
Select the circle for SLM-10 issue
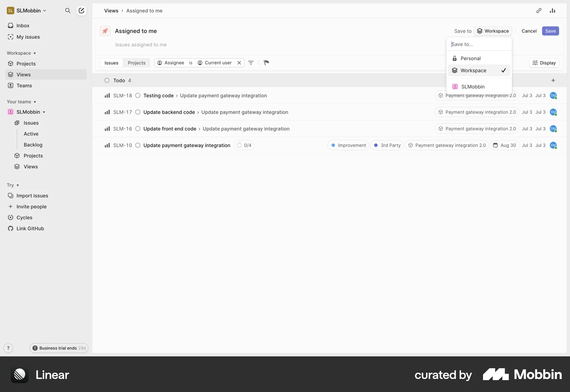pyautogui.click(x=137, y=145)
